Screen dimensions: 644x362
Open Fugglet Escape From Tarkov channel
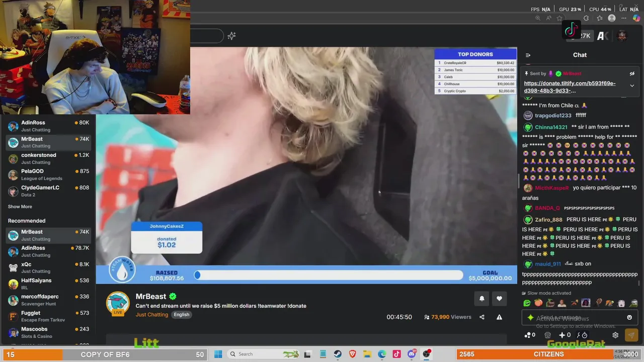coord(48,316)
